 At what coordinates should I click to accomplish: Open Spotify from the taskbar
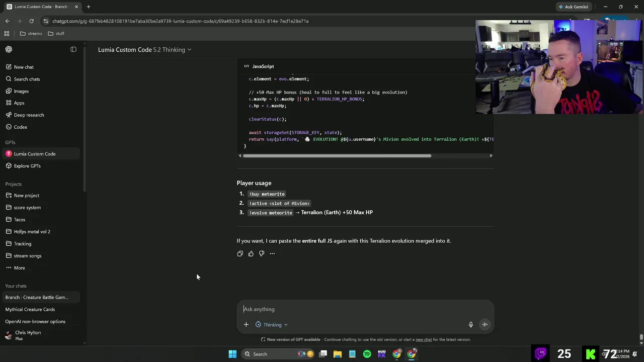(367, 354)
